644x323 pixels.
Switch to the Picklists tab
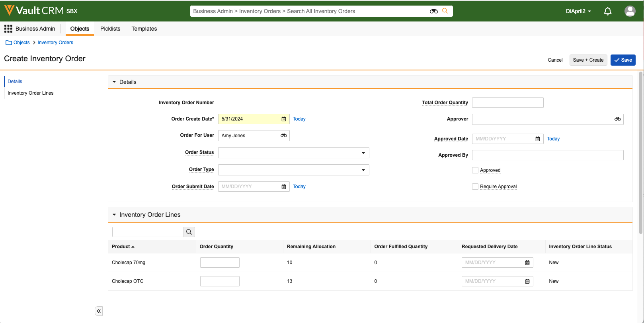(110, 29)
